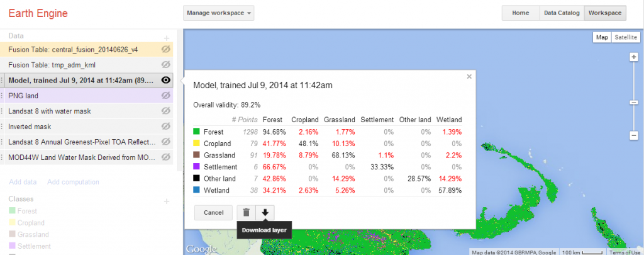Toggle visibility of PNG land layer

pos(165,96)
